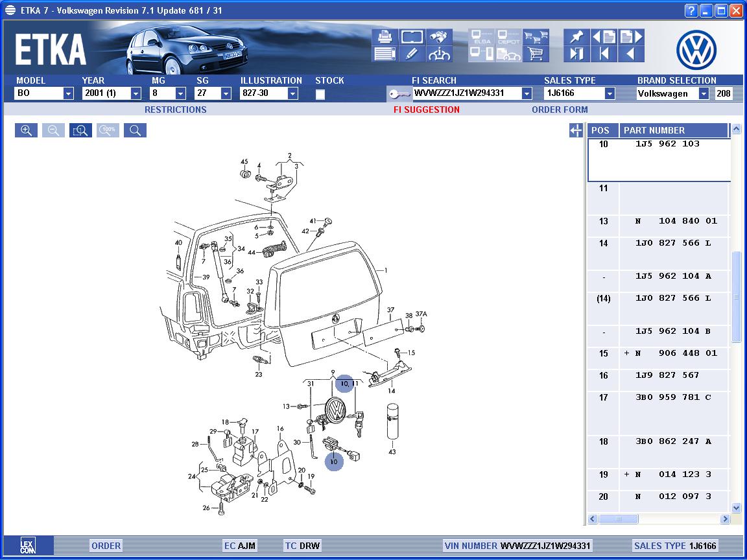This screenshot has width=747, height=560.
Task: Open the RESTRICTIONS menu
Action: pyautogui.click(x=176, y=110)
